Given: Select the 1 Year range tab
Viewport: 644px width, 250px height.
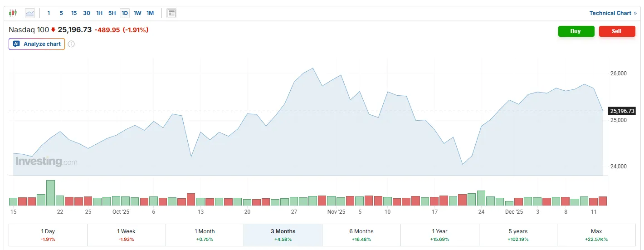Looking at the screenshot, I should click(x=439, y=235).
